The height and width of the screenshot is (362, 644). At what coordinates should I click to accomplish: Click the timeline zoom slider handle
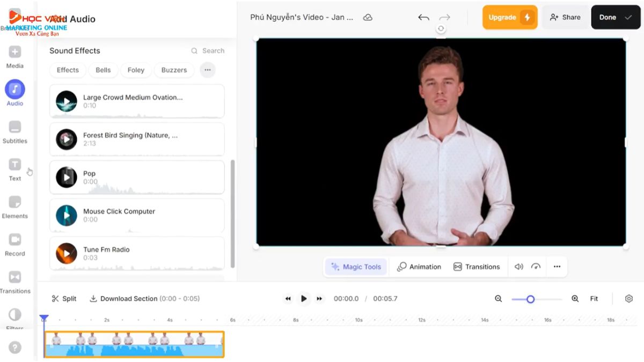click(530, 299)
